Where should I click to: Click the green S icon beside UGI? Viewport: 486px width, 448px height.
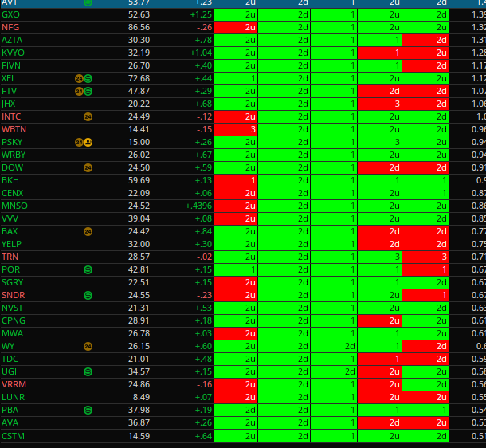(88, 371)
